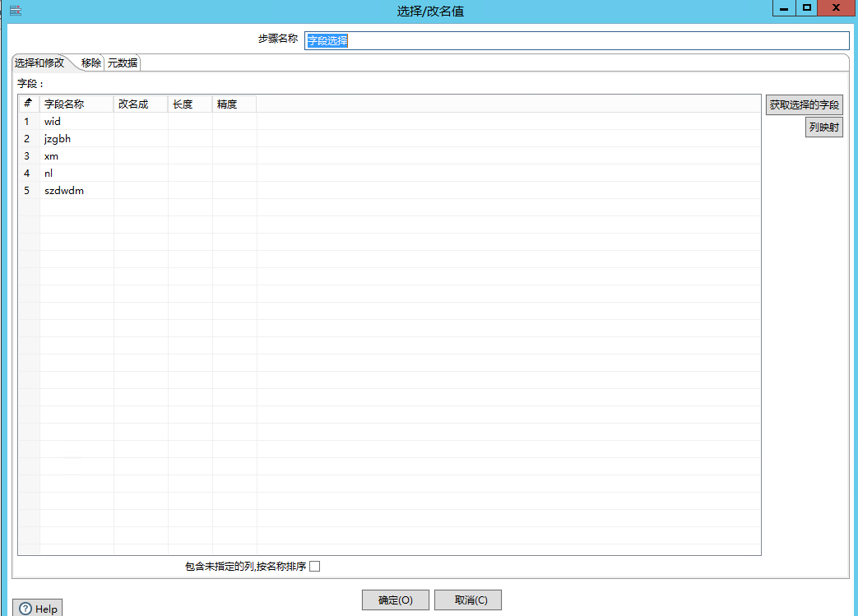858x616 pixels.
Task: Toggle 包含未指定的列,按名称排序 checkbox
Action: [x=314, y=566]
